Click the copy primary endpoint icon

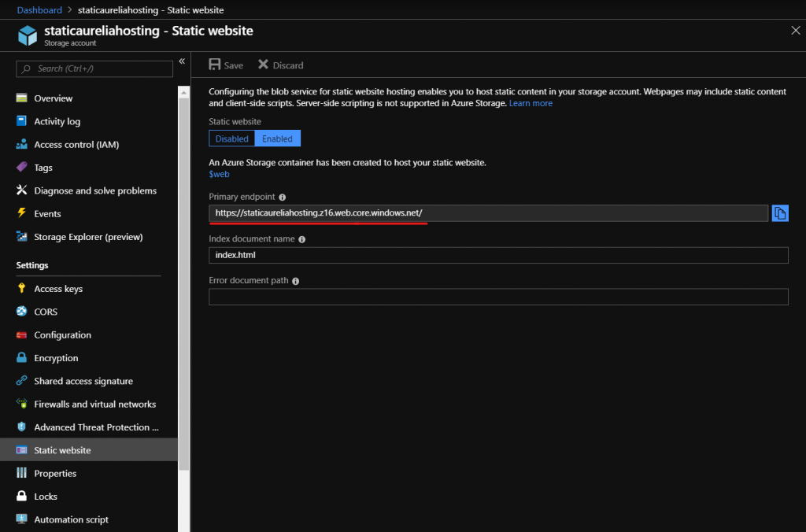pyautogui.click(x=780, y=213)
